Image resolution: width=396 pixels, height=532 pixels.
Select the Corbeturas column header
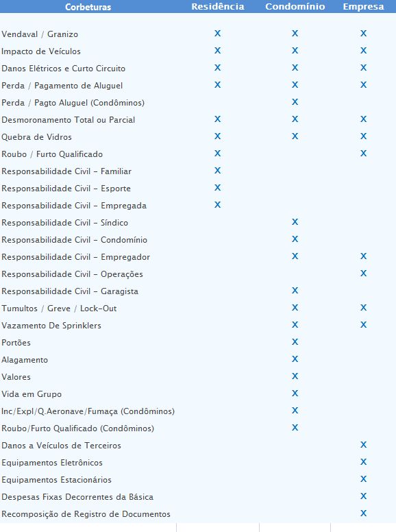coord(88,7)
